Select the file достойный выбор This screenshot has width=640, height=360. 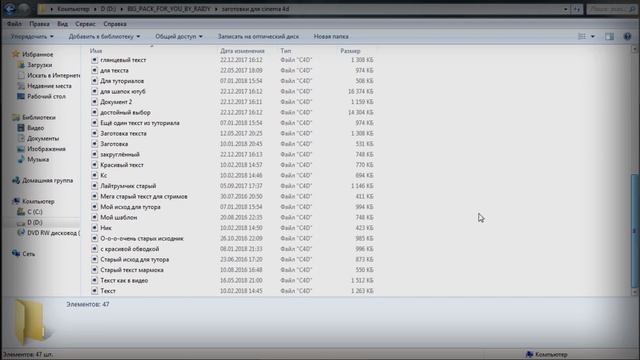[125, 112]
